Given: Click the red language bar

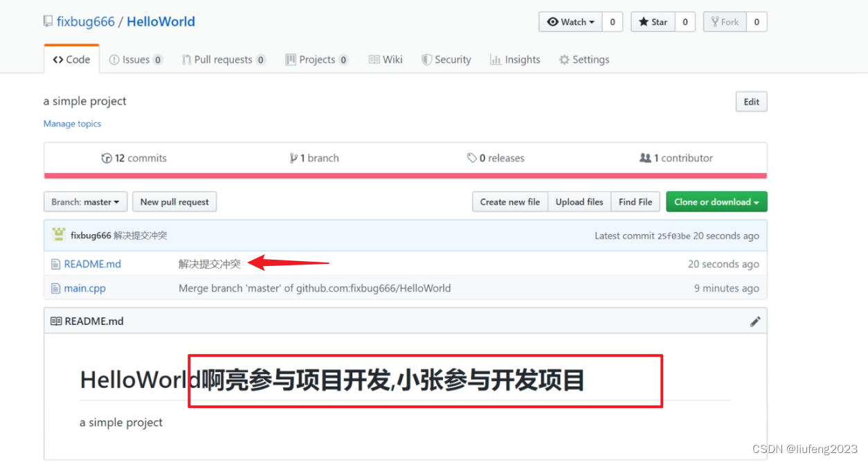Looking at the screenshot, I should [x=406, y=176].
